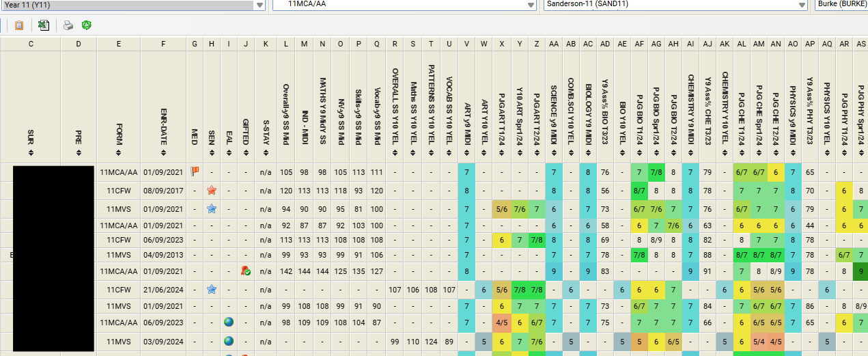Click blue SEN star in 11MVS 01/09/2021 row
This screenshot has height=356, width=868.
click(x=212, y=208)
